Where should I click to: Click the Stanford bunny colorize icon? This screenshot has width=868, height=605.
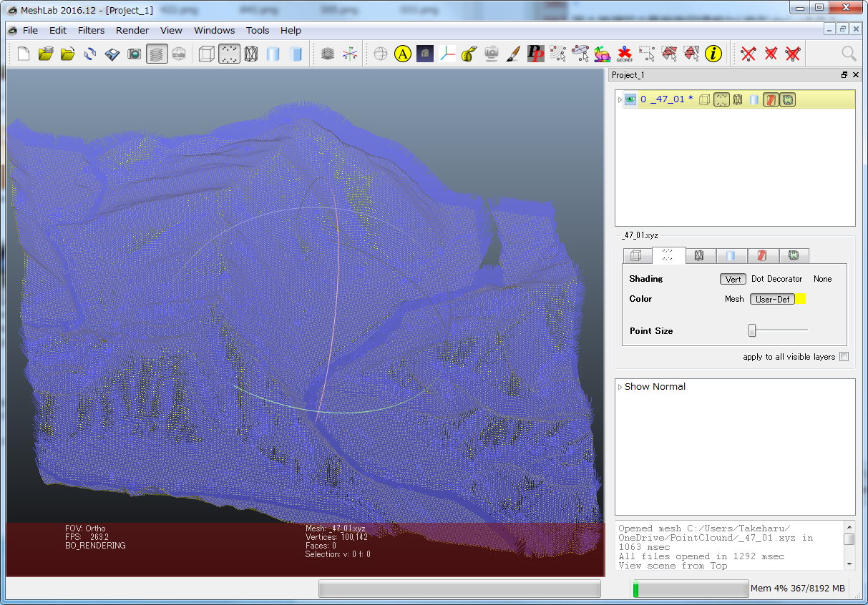click(603, 54)
